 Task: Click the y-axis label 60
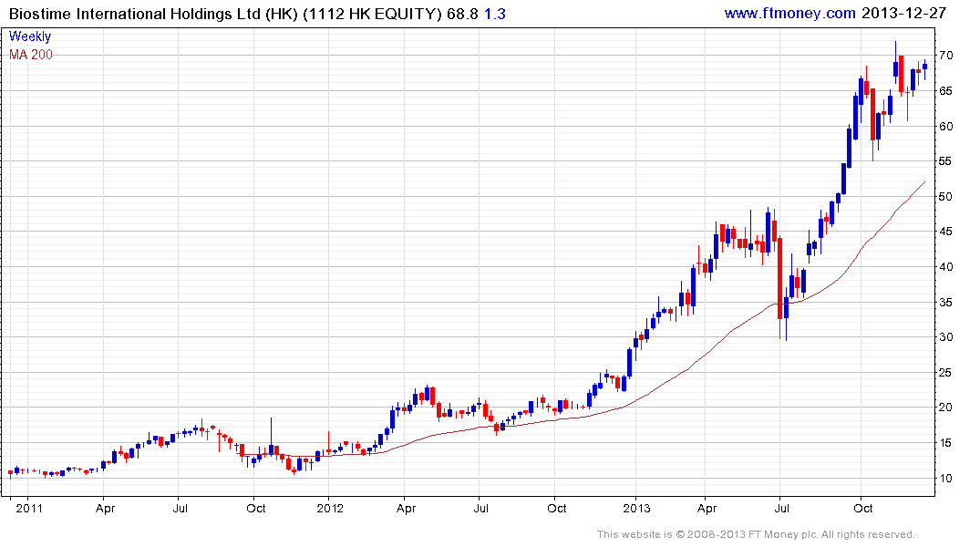tap(945, 127)
